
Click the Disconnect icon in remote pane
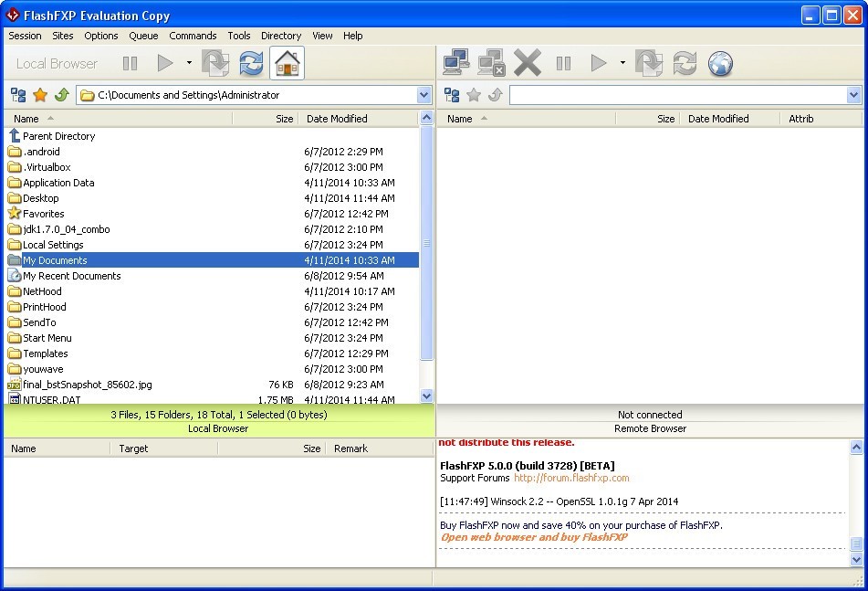491,63
